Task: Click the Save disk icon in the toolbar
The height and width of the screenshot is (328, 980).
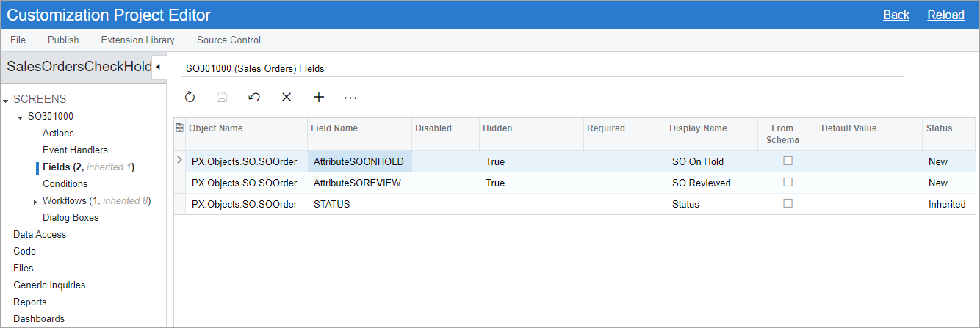Action: tap(222, 97)
